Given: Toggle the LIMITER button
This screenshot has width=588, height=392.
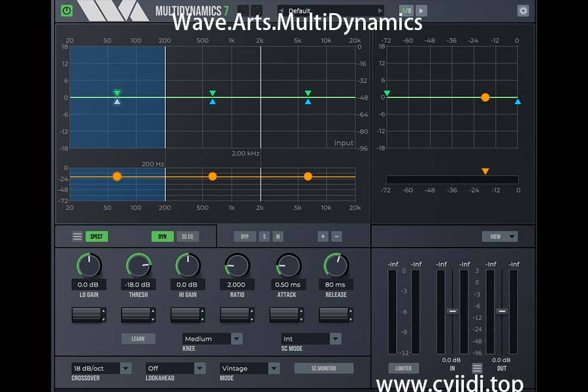Looking at the screenshot, I should [404, 368].
